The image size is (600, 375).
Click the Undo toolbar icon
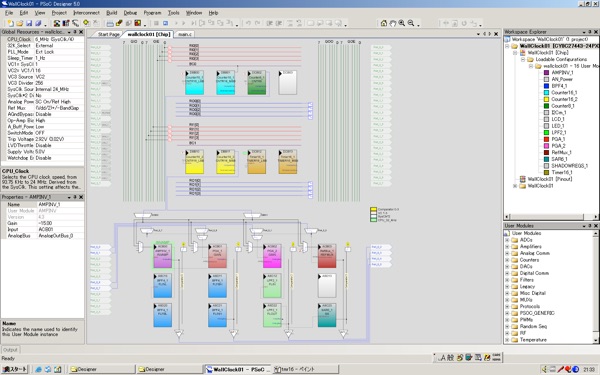[x=248, y=23]
